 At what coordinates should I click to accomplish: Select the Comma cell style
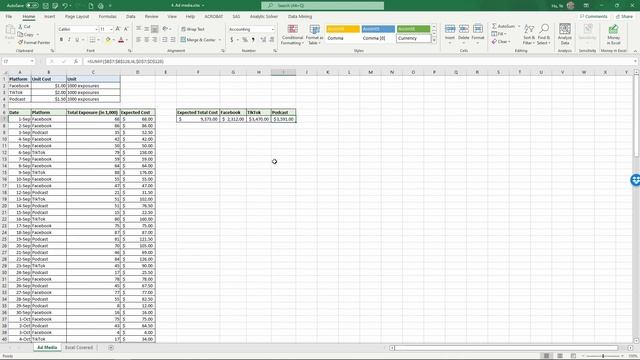pos(343,38)
